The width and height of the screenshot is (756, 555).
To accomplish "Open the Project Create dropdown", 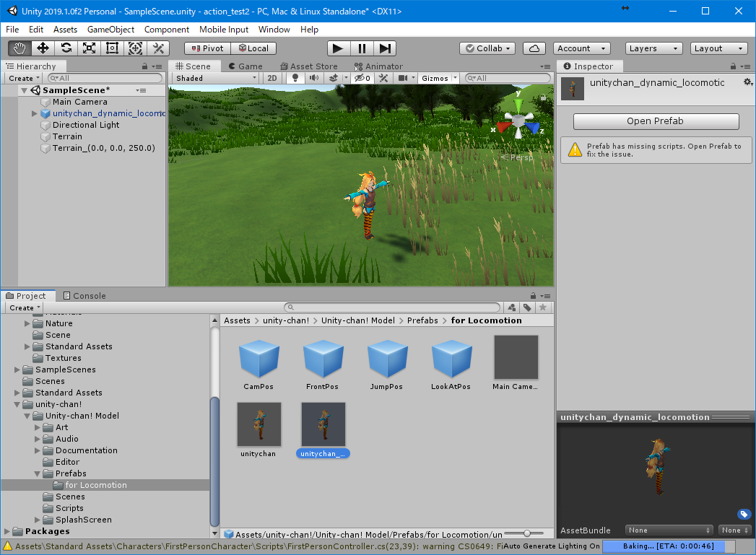I will 25,307.
